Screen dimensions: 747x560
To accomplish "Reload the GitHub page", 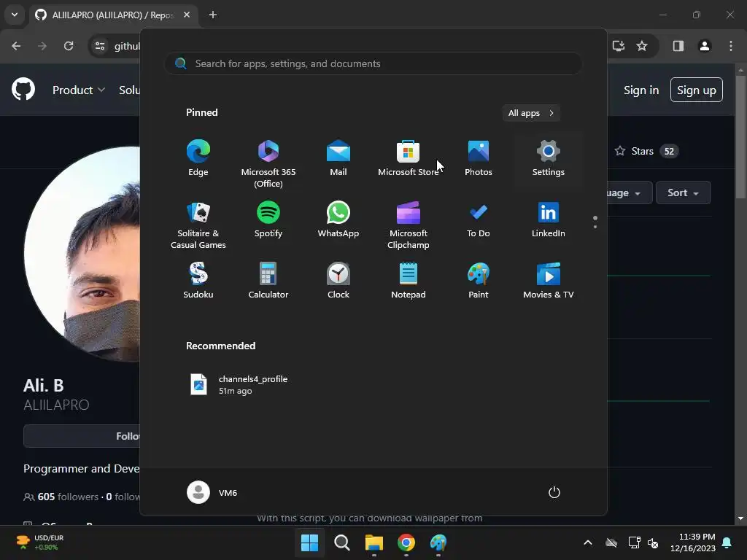I will (69, 46).
